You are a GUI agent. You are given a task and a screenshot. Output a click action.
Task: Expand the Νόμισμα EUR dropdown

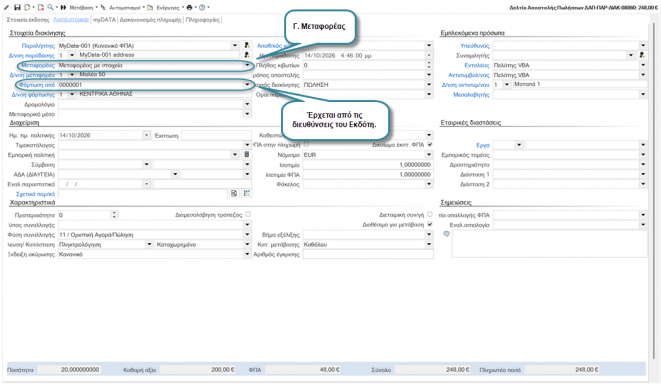429,155
